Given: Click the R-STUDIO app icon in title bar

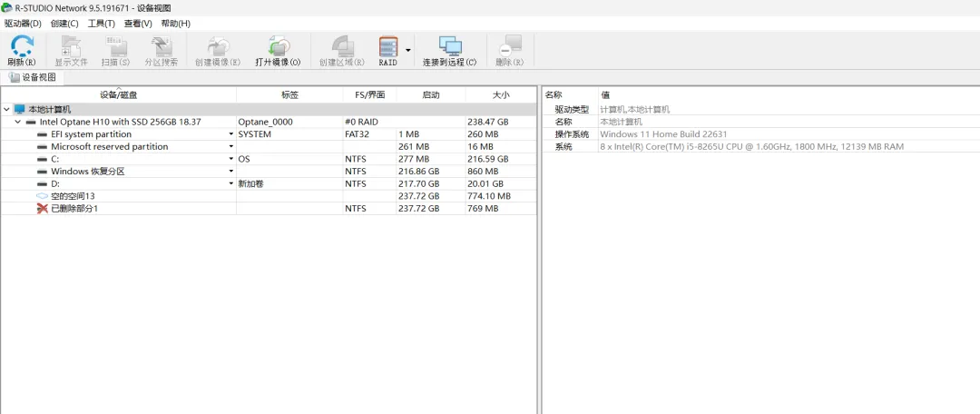Looking at the screenshot, I should 7,7.
